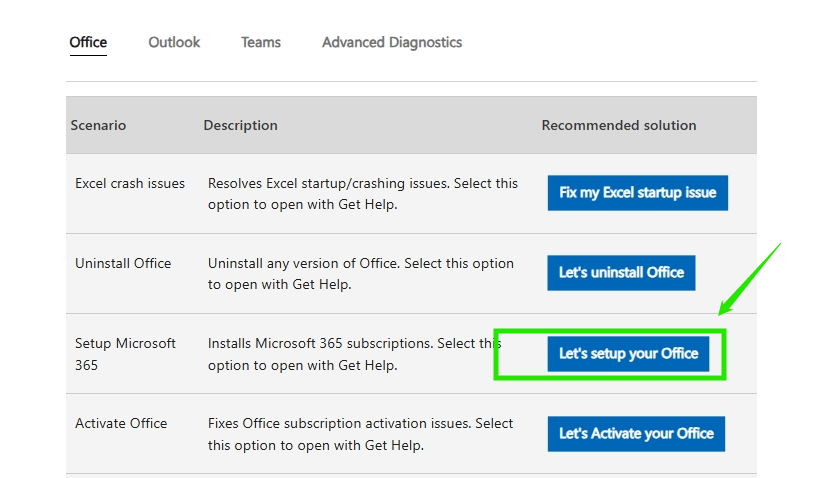This screenshot has width=824, height=478.
Task: Click the Fix my Excel startup issue button
Action: 637,193
